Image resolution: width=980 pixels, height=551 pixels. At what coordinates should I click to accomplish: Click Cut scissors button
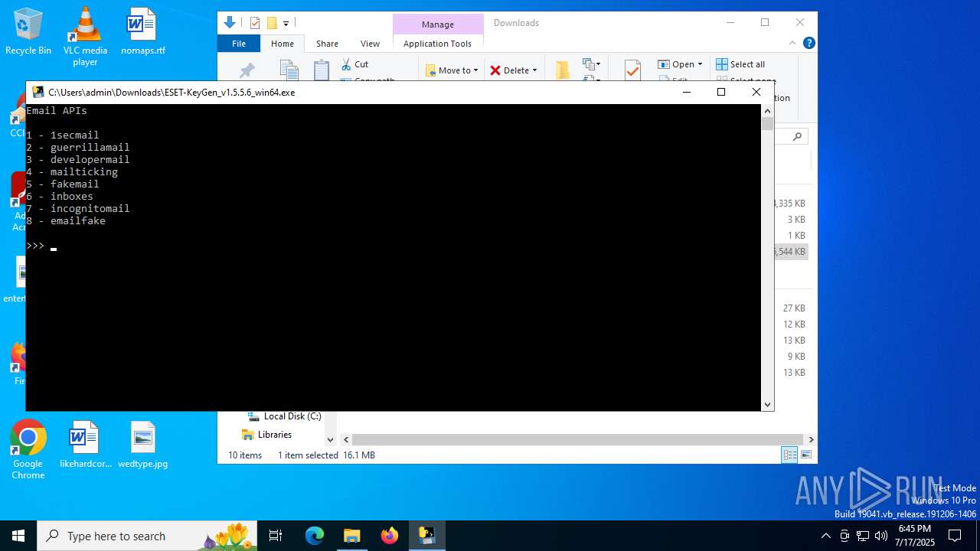point(354,64)
